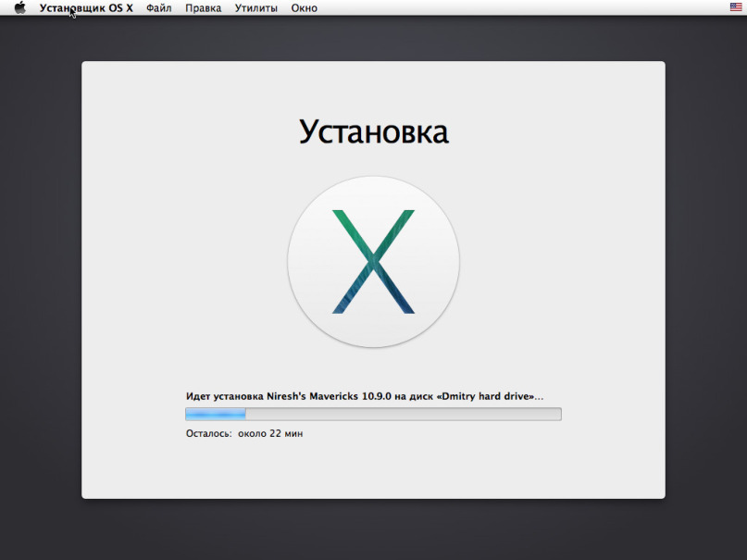Click the US flag input source icon
The height and width of the screenshot is (560, 747).
(x=736, y=6)
